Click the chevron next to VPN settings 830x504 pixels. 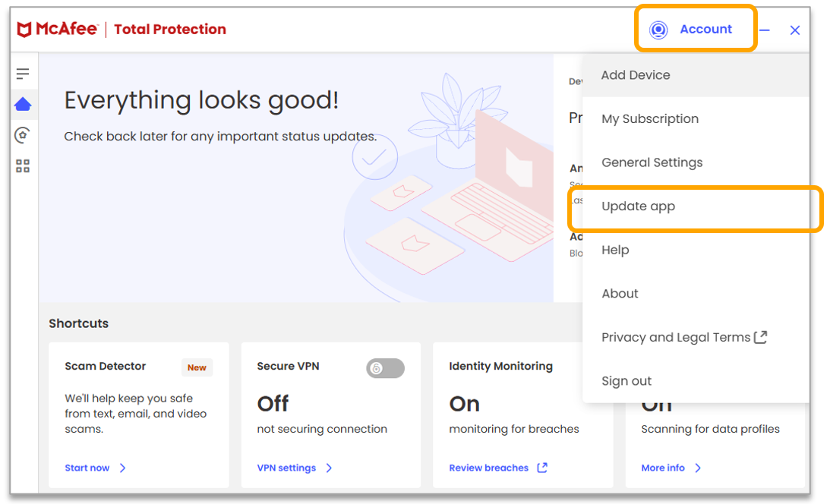tap(329, 468)
